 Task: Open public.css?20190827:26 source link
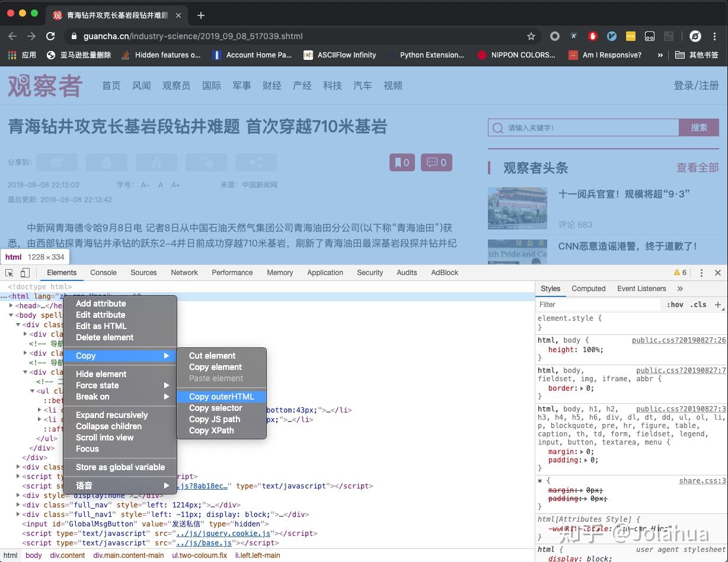pyautogui.click(x=679, y=340)
